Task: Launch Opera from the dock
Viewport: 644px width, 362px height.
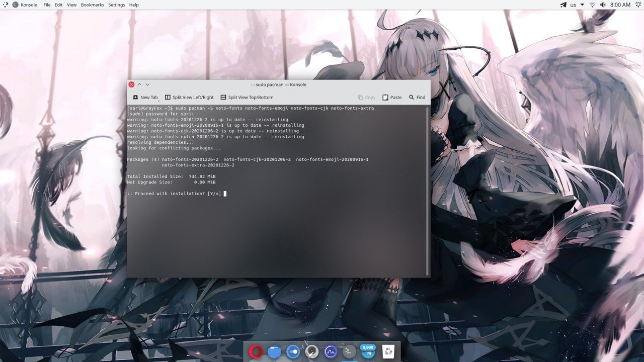Action: (x=256, y=351)
